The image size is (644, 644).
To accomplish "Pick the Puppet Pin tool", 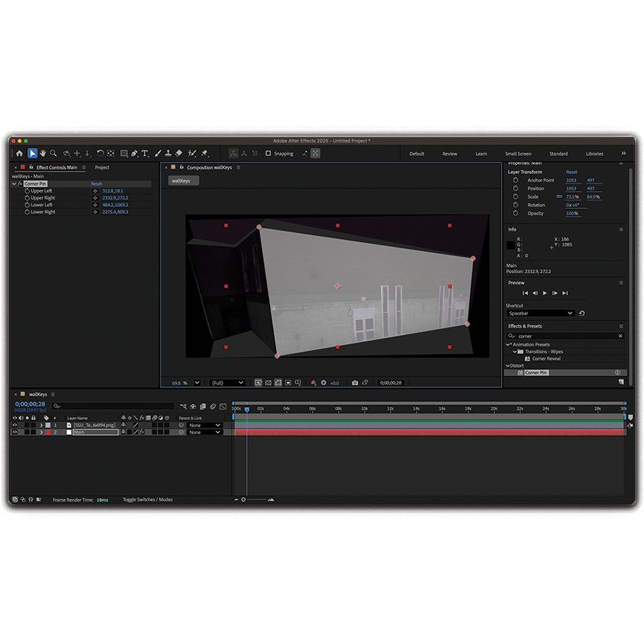I will click(205, 153).
